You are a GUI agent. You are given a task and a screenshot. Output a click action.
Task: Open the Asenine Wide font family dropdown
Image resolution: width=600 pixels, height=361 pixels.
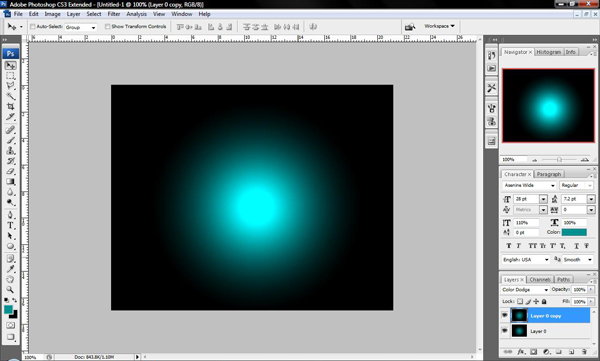tap(529, 185)
